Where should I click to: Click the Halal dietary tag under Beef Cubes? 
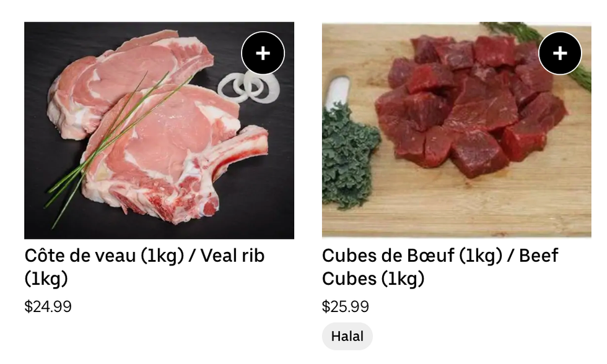click(x=347, y=336)
